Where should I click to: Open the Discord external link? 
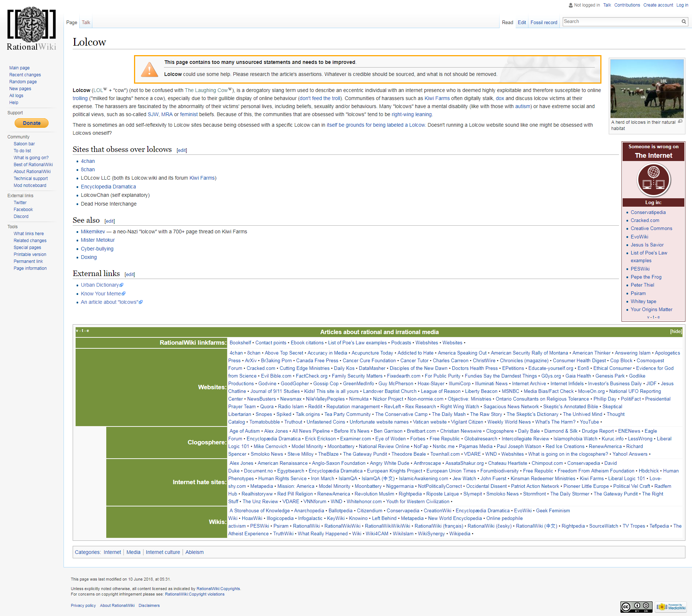coord(21,217)
